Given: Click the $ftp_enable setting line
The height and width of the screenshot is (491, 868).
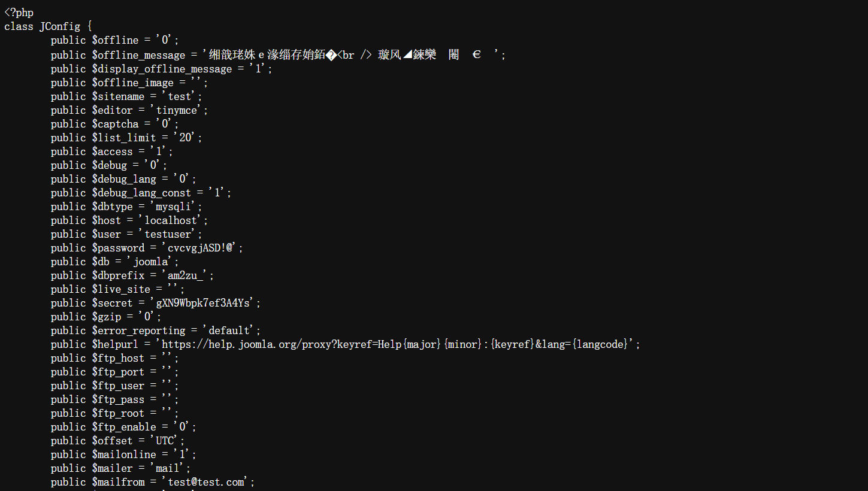Looking at the screenshot, I should click(x=123, y=426).
